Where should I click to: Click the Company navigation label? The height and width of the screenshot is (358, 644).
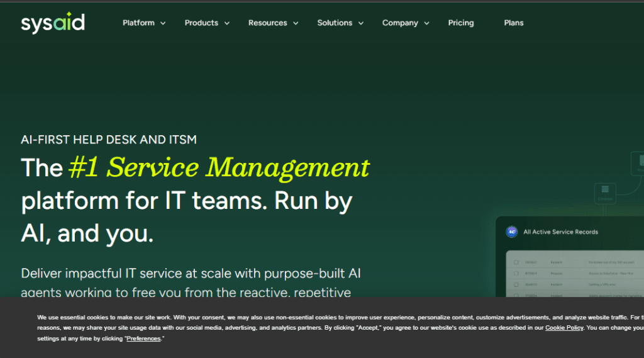(400, 23)
